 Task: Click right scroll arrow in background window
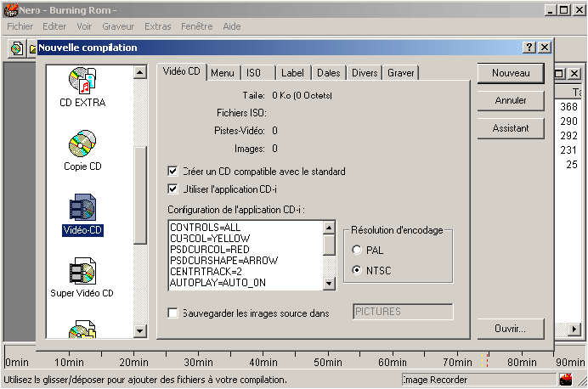574,329
